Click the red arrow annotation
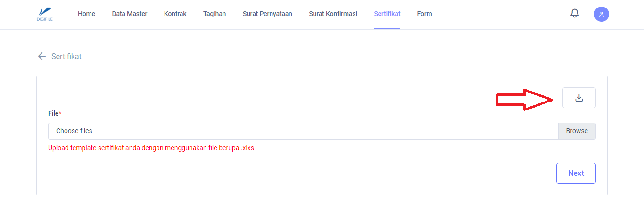The width and height of the screenshot is (644, 212). pyautogui.click(x=524, y=100)
